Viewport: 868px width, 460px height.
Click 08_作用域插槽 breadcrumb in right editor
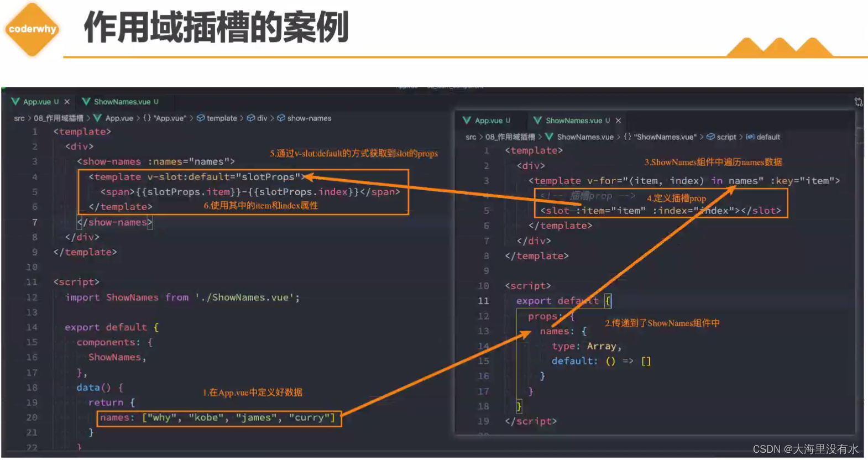coord(510,137)
